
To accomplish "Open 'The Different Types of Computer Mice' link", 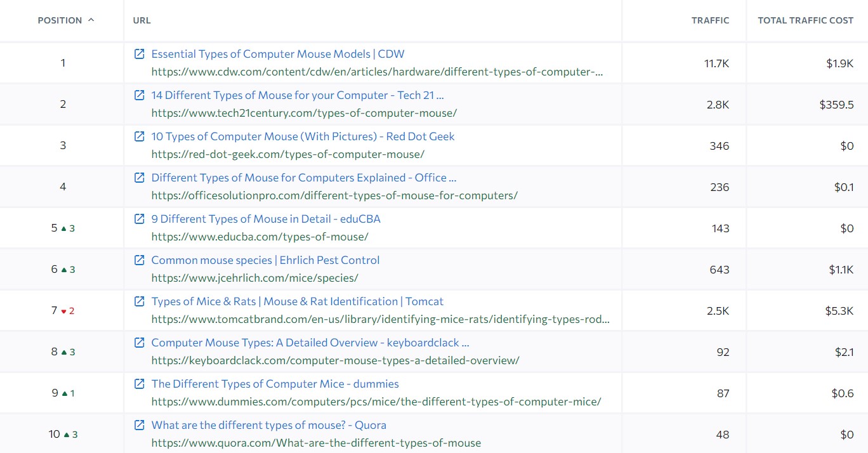I will point(275,384).
